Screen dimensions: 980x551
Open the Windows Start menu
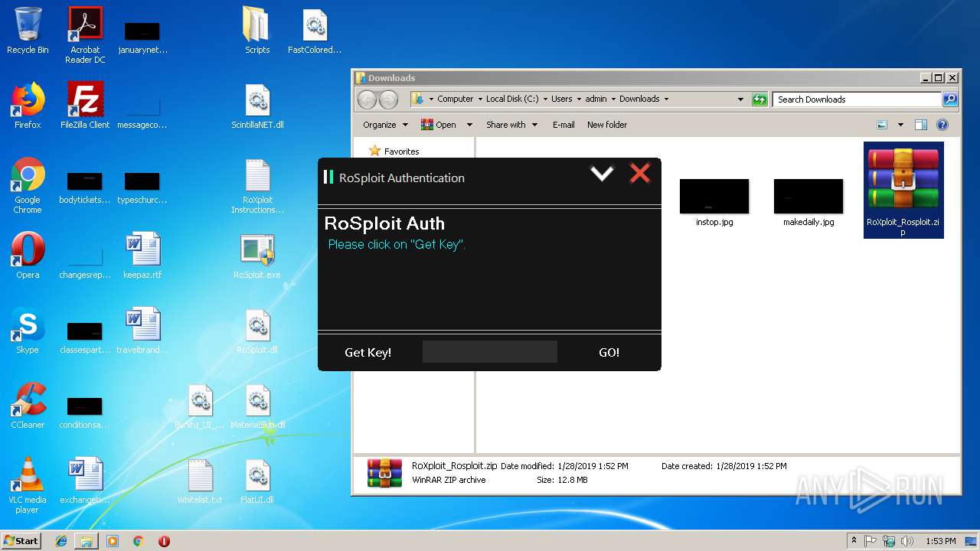tap(21, 540)
